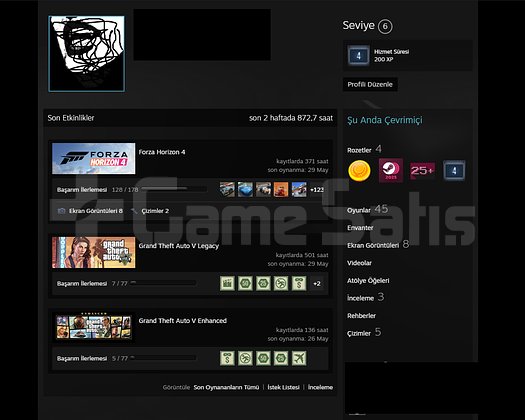Click 'Şu Anda Çevrimiçi' status text
Image resolution: width=525 pixels, height=420 pixels.
(x=385, y=120)
